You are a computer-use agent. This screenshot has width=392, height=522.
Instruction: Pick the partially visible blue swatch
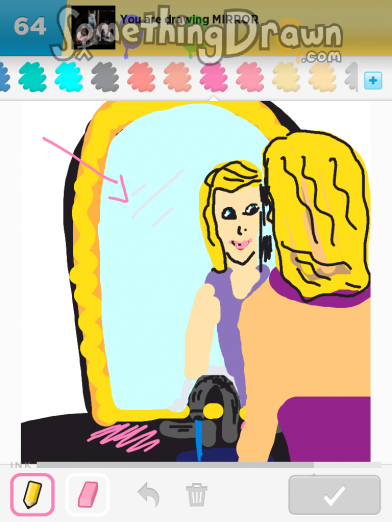tap(4, 77)
